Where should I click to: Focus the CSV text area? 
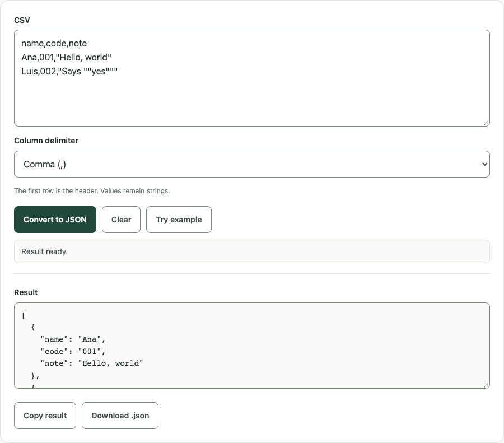(x=252, y=78)
